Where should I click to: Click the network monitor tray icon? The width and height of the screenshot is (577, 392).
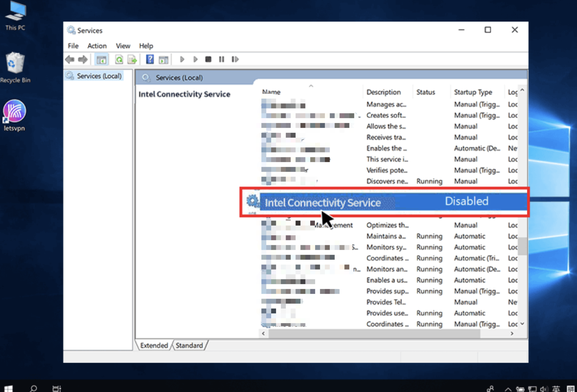(532, 389)
